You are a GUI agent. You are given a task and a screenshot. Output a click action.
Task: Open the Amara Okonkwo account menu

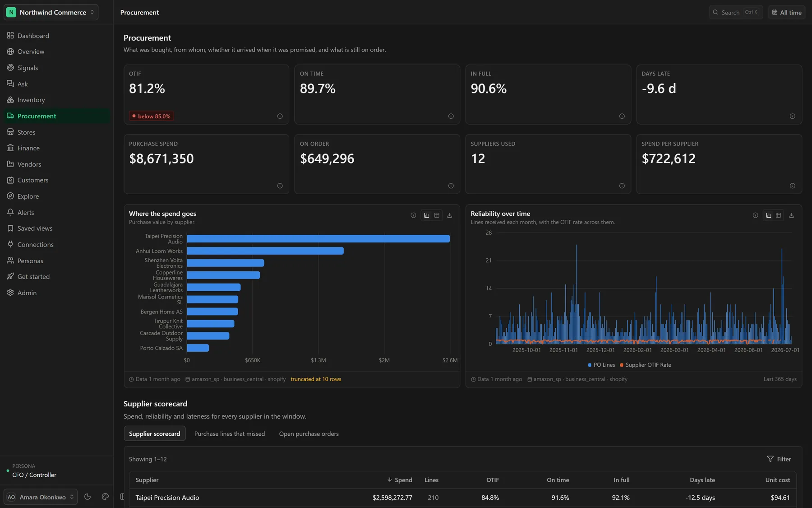pyautogui.click(x=41, y=497)
